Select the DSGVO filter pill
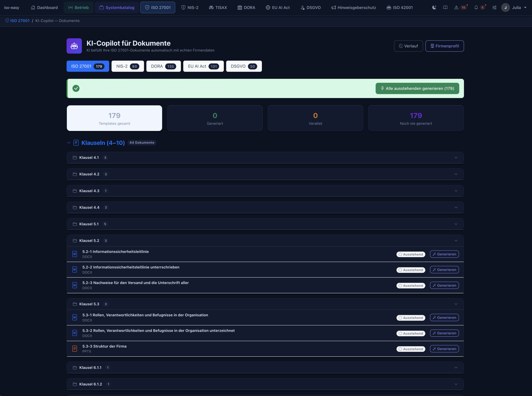532x396 pixels. [x=244, y=66]
